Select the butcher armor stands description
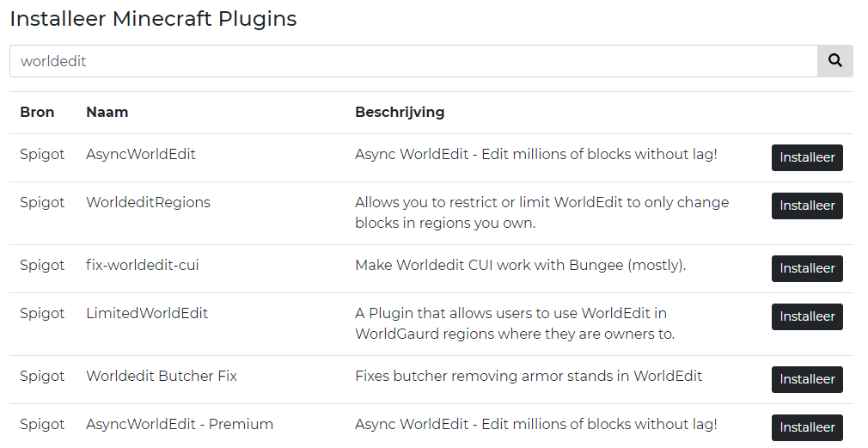Screen dimensions: 868x448 [529, 376]
